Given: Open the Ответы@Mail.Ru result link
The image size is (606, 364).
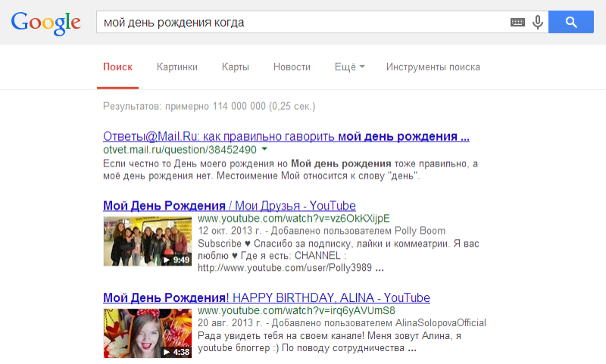Looking at the screenshot, I should (286, 137).
